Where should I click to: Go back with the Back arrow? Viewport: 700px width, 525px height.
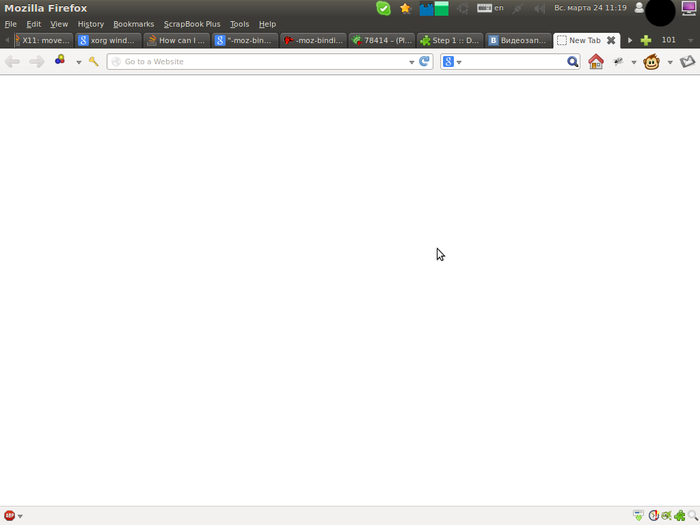pyautogui.click(x=12, y=62)
